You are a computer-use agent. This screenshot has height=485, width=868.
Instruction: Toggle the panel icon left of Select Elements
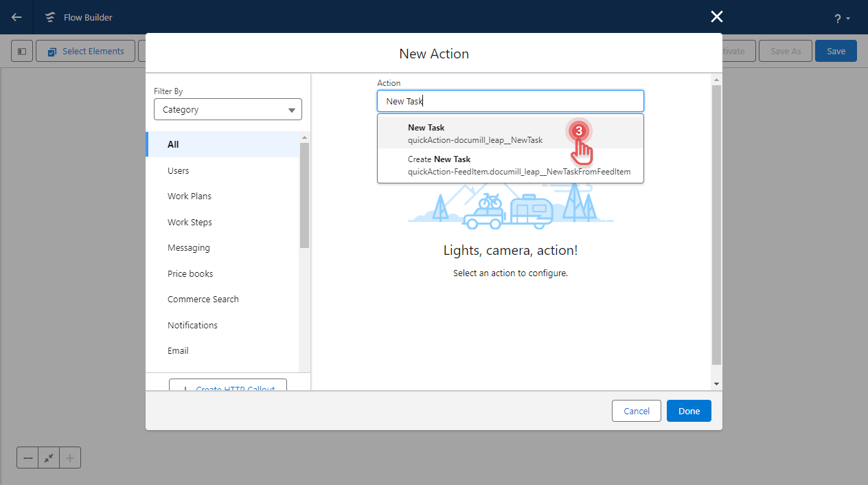click(x=21, y=50)
